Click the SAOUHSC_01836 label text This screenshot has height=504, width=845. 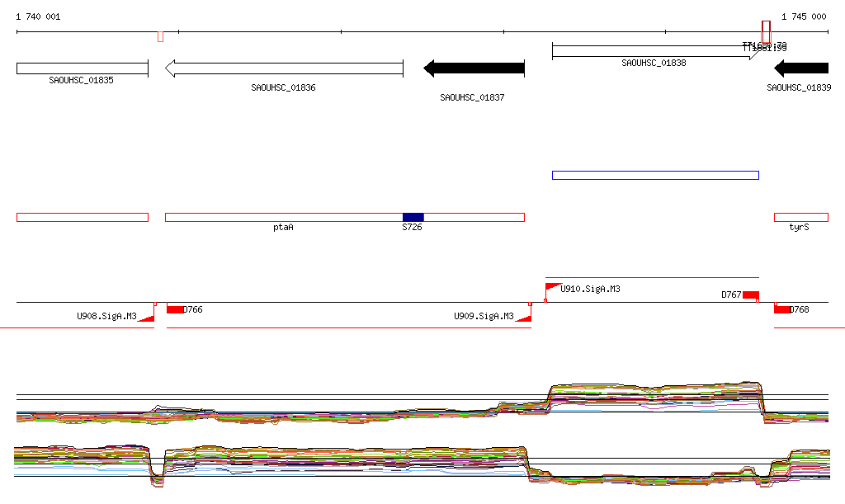click(284, 87)
